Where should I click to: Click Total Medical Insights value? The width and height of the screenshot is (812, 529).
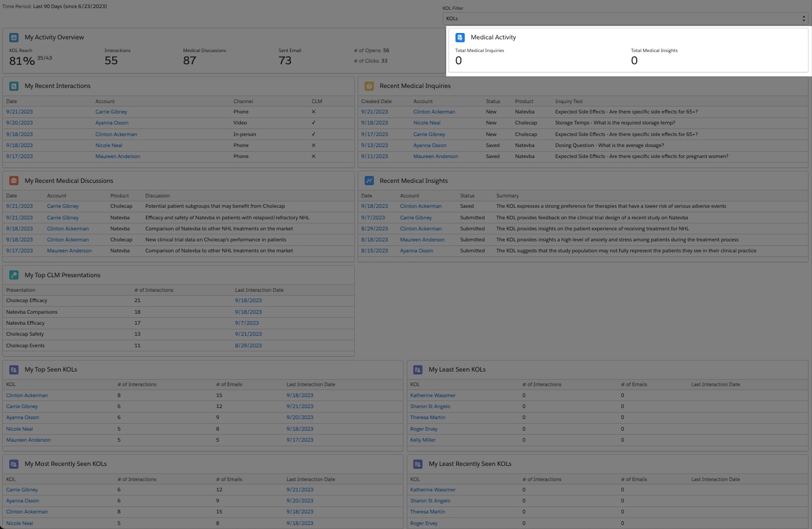[x=634, y=61]
